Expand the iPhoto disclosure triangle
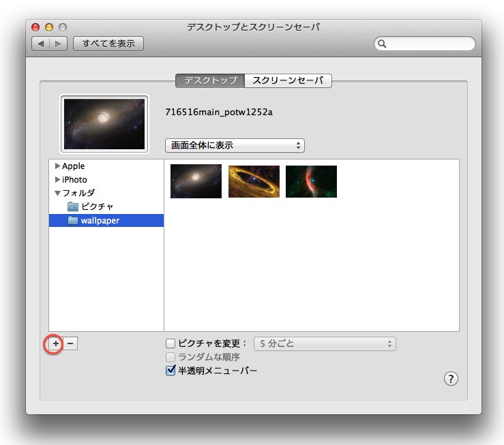504x445 pixels. click(x=57, y=180)
